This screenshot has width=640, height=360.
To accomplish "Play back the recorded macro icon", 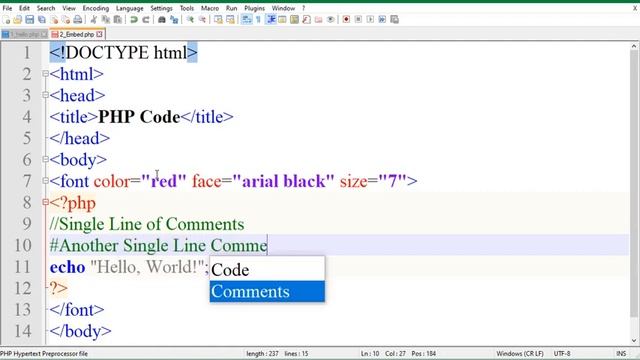I will (x=370, y=19).
